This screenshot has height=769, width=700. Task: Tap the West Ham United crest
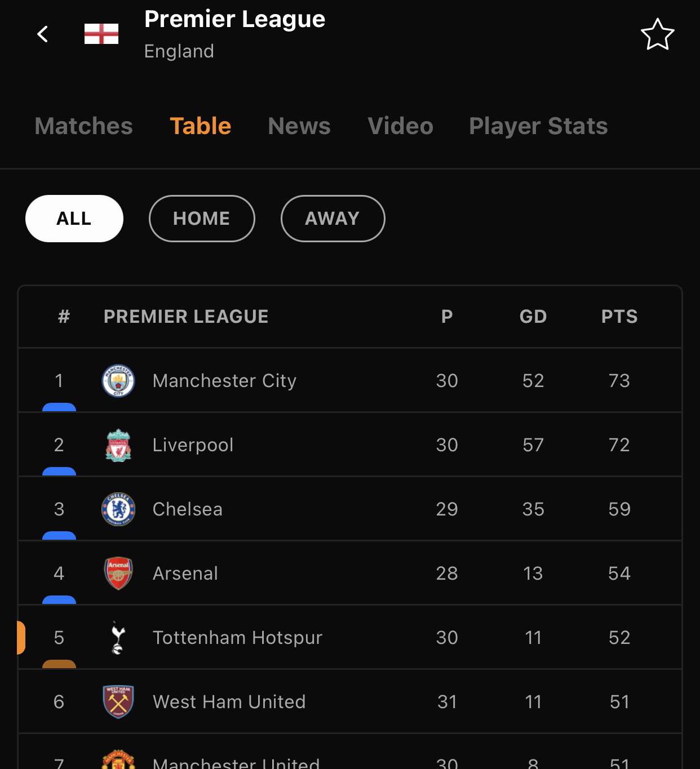(118, 702)
